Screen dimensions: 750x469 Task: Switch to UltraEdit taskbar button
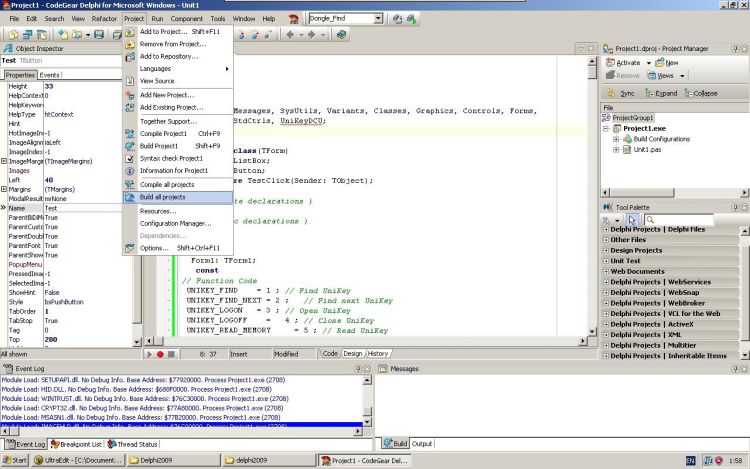(78, 460)
